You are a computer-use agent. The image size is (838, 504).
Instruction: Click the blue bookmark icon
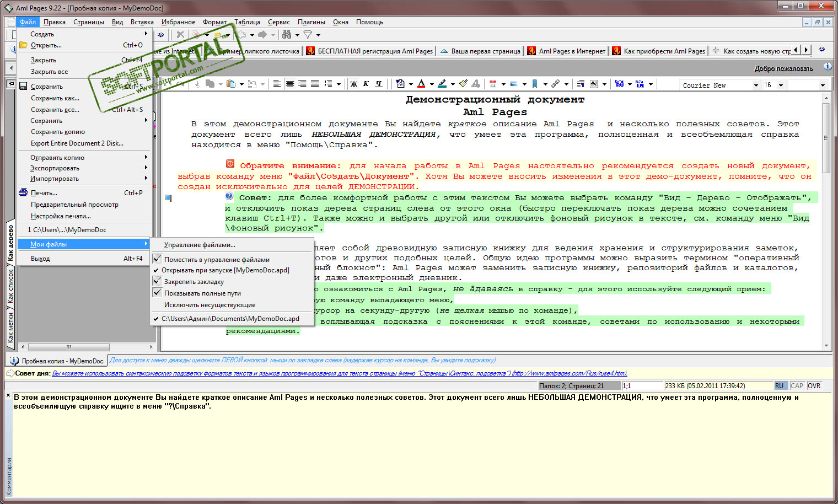coord(535,84)
